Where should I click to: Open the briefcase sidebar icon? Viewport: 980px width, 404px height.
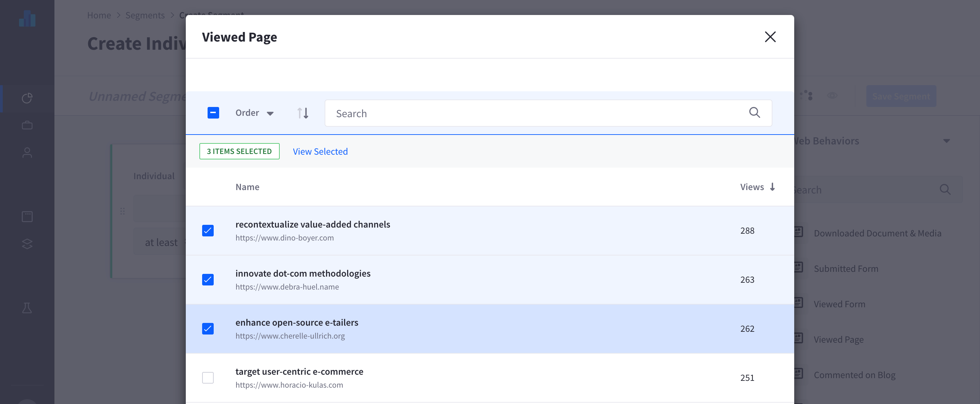[27, 125]
